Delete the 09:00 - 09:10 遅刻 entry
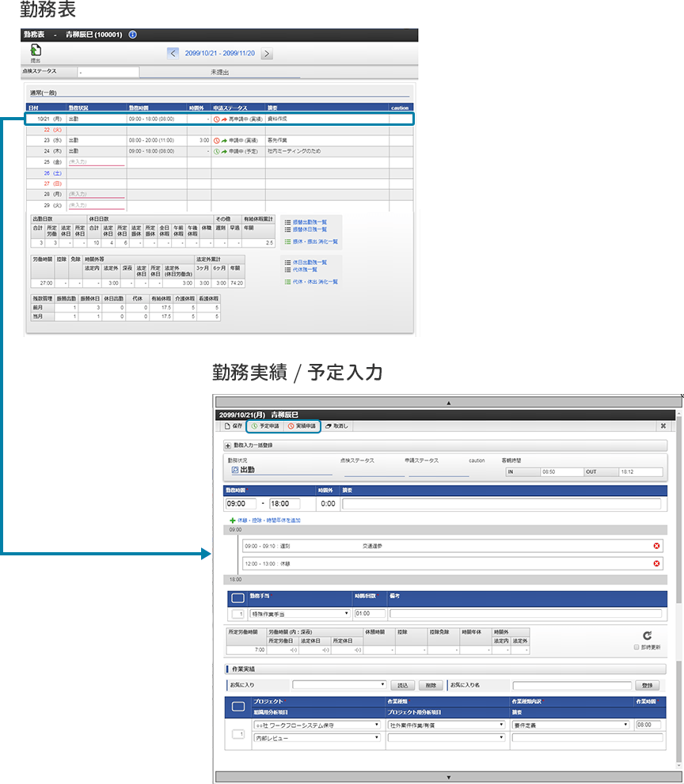 coord(656,546)
